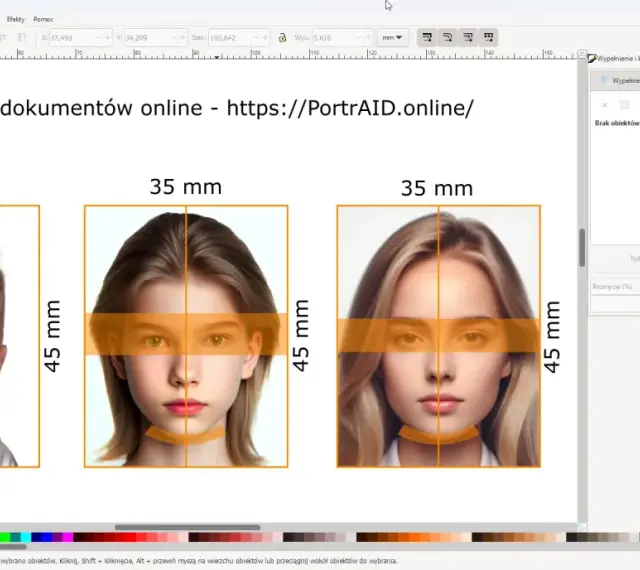Click the Wypełnienie i kontur panel icon
Screen dimensions: 640x570
click(x=591, y=59)
